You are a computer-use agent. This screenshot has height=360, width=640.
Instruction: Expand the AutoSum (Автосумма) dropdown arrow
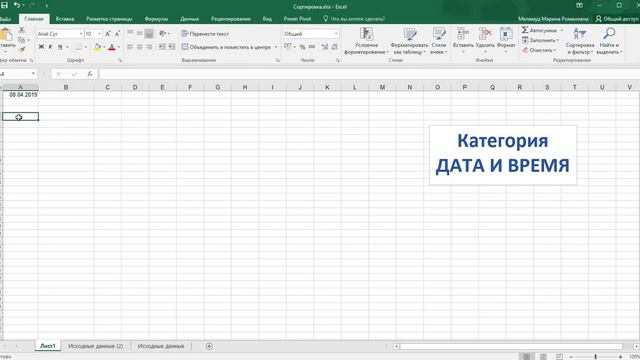point(562,31)
